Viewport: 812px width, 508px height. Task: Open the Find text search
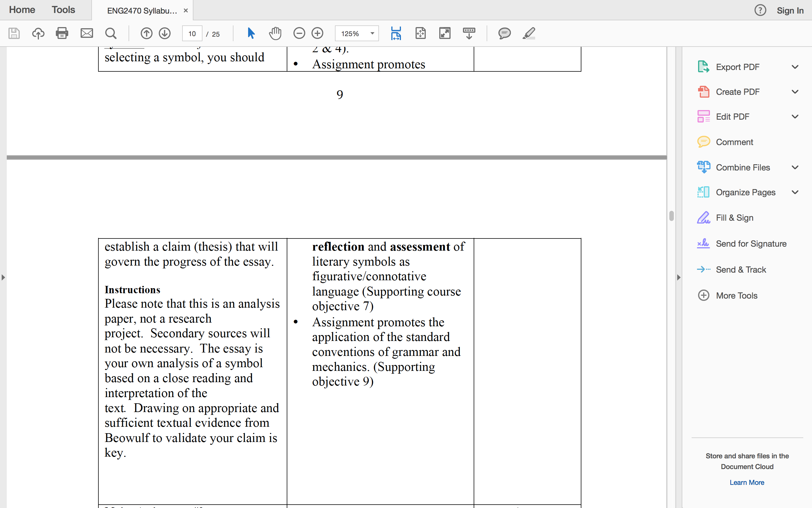coord(111,33)
